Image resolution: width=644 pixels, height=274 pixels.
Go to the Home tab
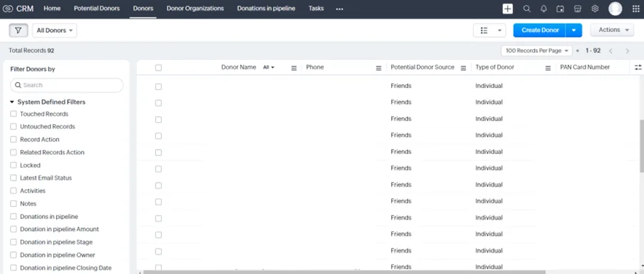[52, 9]
